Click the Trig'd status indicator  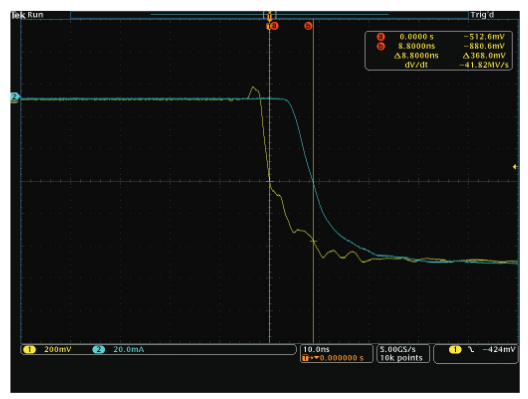482,15
